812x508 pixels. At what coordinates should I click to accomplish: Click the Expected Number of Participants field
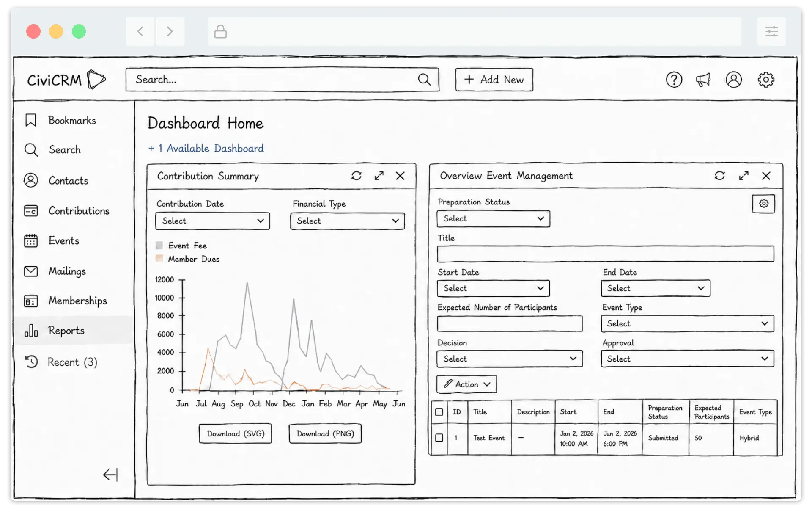[x=510, y=323]
